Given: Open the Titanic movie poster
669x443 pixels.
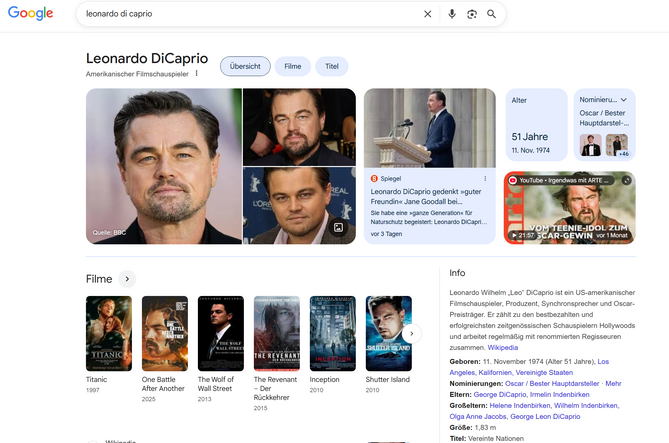Looking at the screenshot, I should [108, 333].
